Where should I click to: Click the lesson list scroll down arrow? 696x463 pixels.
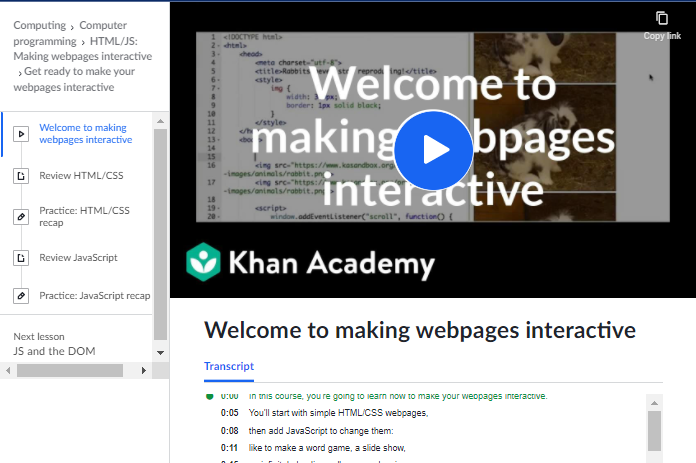click(x=160, y=353)
